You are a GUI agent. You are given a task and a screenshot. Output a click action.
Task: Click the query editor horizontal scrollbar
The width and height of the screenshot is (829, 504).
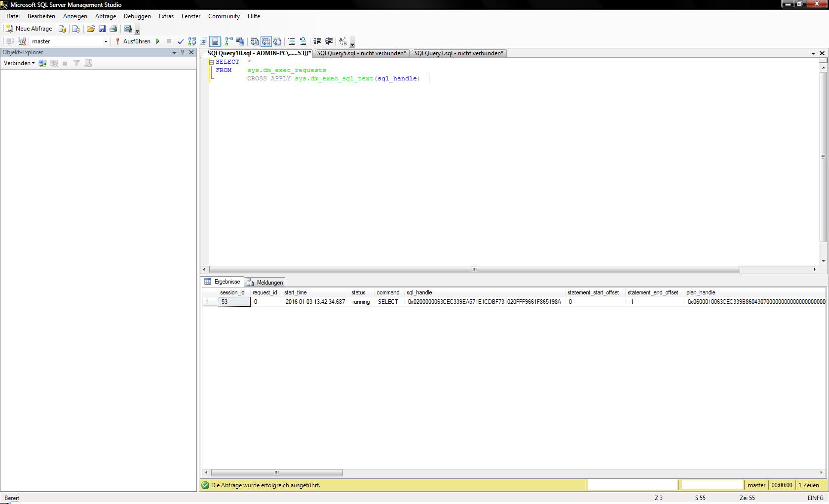point(474,269)
